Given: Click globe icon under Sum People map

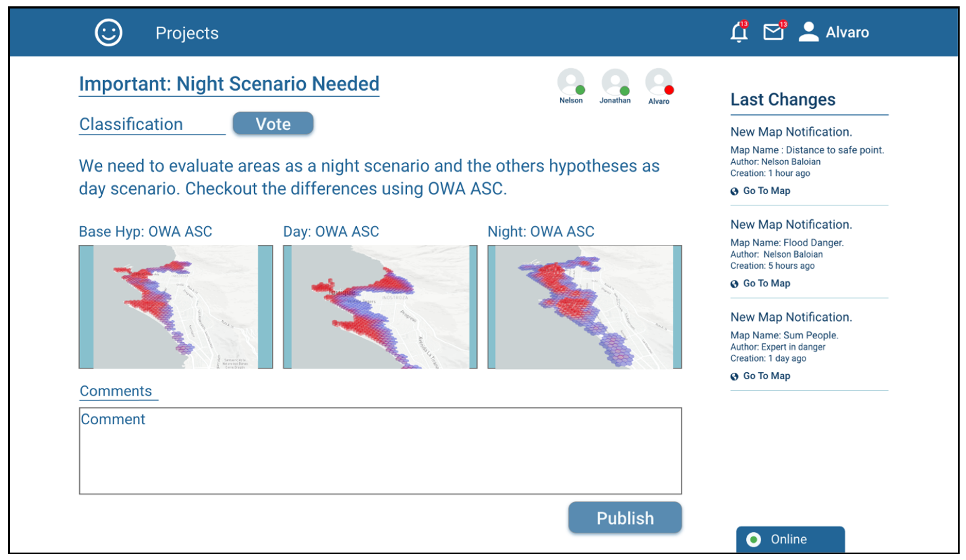Looking at the screenshot, I should [x=734, y=377].
